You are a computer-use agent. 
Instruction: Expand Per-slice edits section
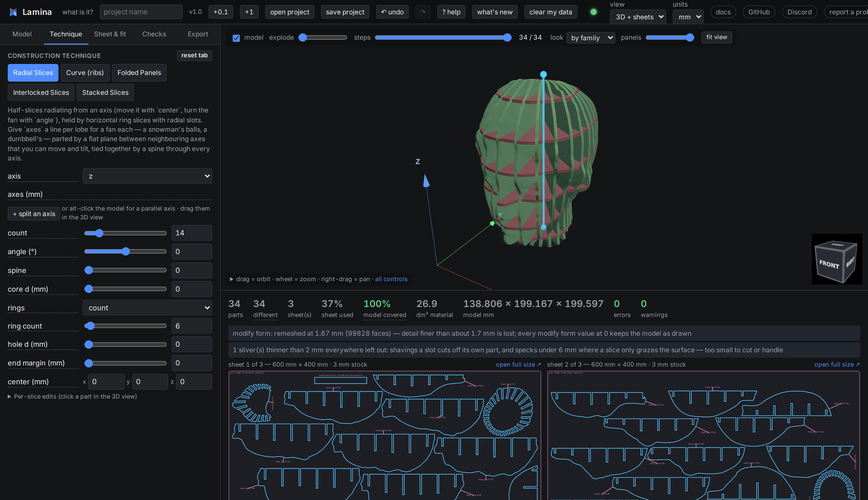72,396
